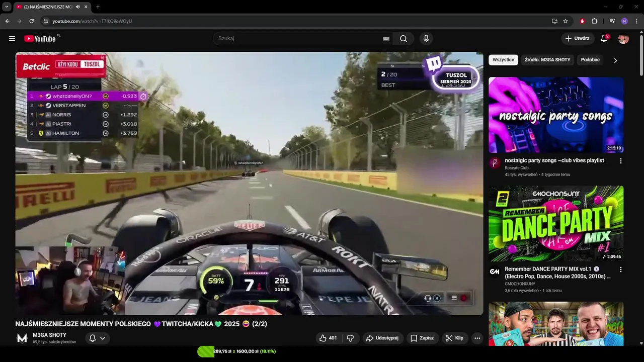Viewport: 644px width, 362px height.
Task: Reload the page
Action: point(31,21)
